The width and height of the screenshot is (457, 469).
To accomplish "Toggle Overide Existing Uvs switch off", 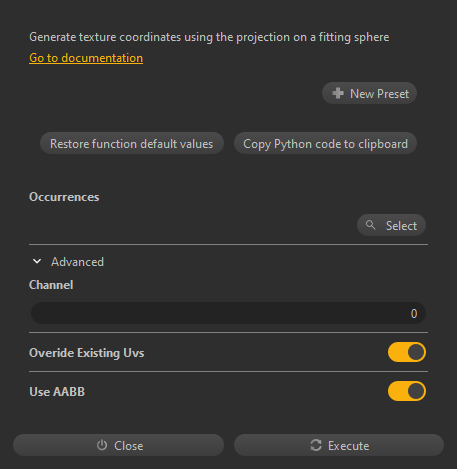I will pos(407,352).
